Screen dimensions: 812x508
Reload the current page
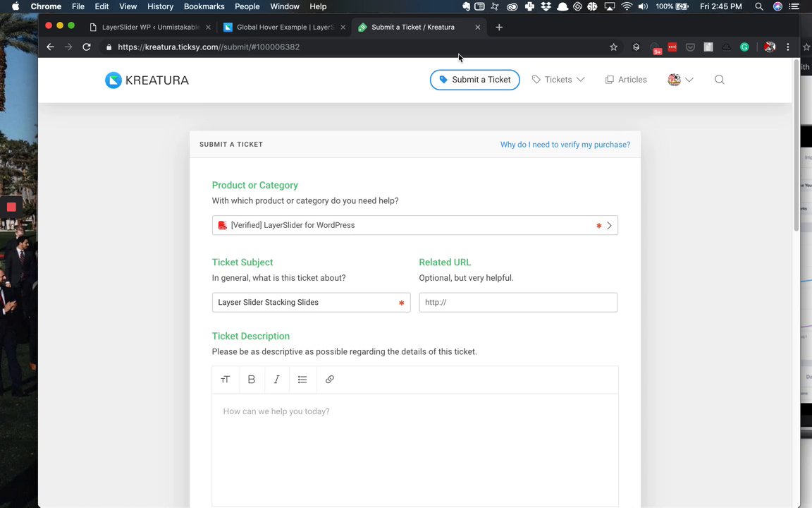tap(87, 47)
